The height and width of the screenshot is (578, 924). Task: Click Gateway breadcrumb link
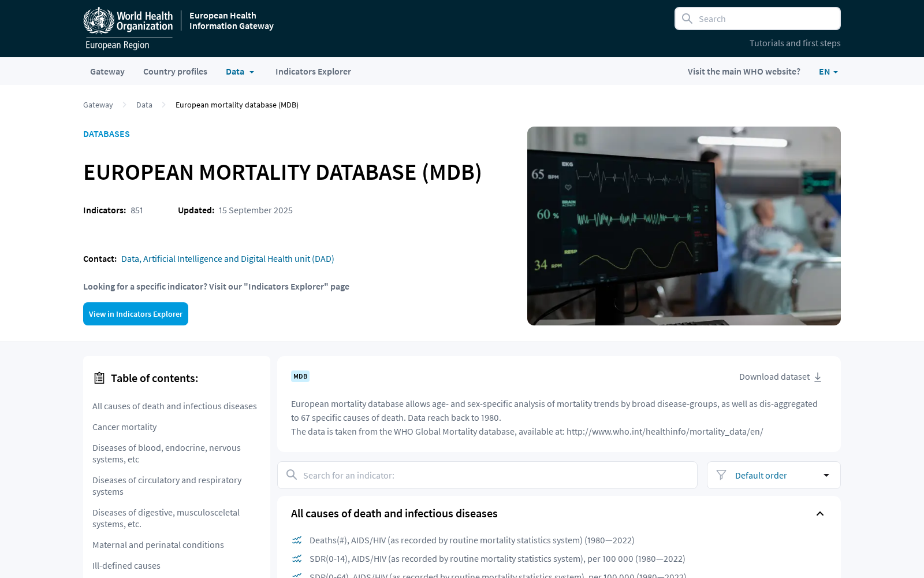[x=98, y=105]
